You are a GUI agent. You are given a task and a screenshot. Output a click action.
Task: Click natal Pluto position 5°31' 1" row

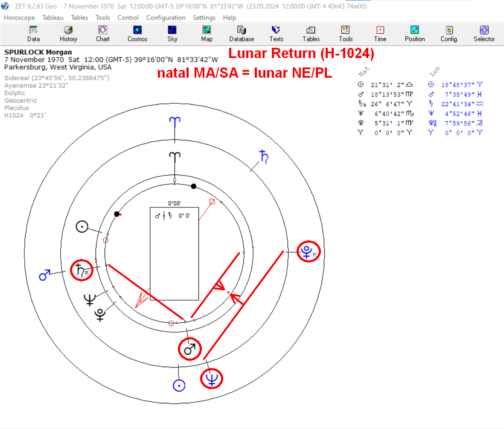(385, 123)
